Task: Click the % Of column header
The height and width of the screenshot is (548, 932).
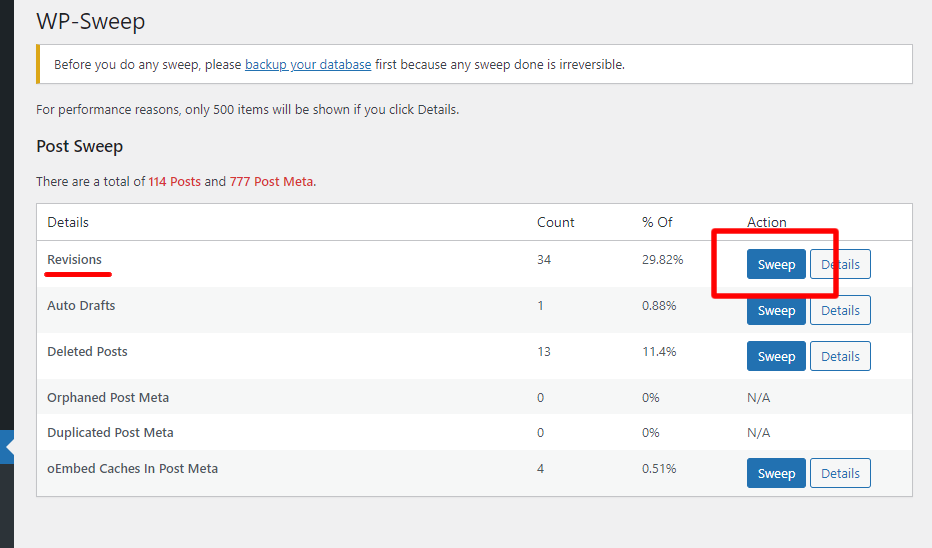Action: (657, 222)
